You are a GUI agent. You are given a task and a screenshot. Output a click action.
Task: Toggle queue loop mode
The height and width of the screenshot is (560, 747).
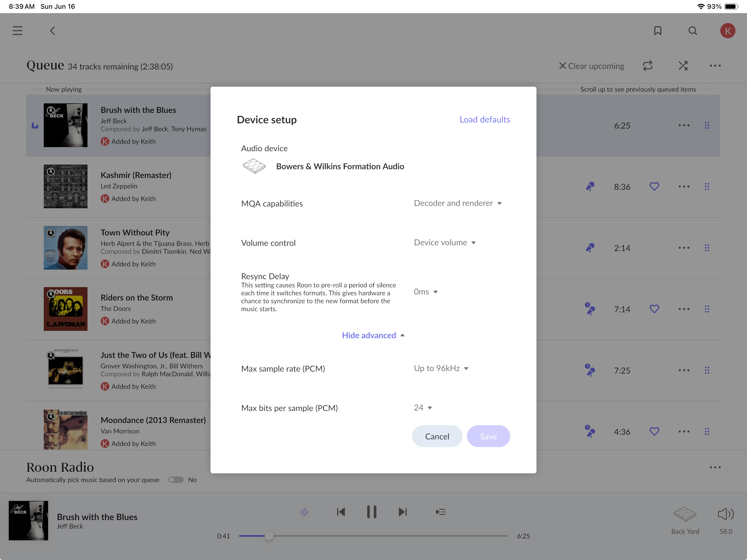point(647,66)
